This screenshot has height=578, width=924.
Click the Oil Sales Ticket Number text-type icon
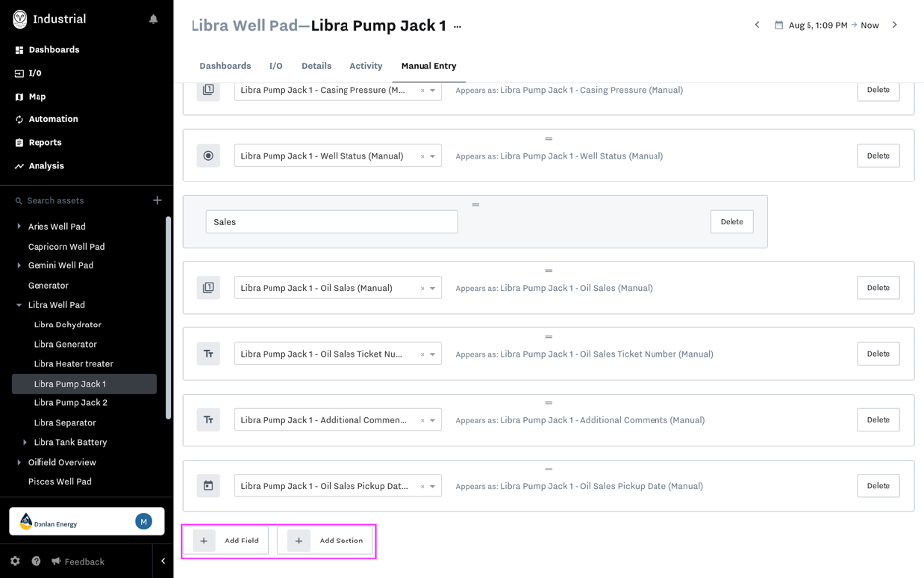tap(208, 354)
